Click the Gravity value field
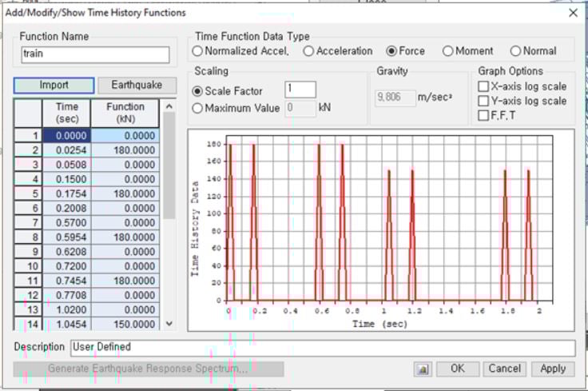Image resolution: width=588 pixels, height=391 pixels. (x=395, y=98)
